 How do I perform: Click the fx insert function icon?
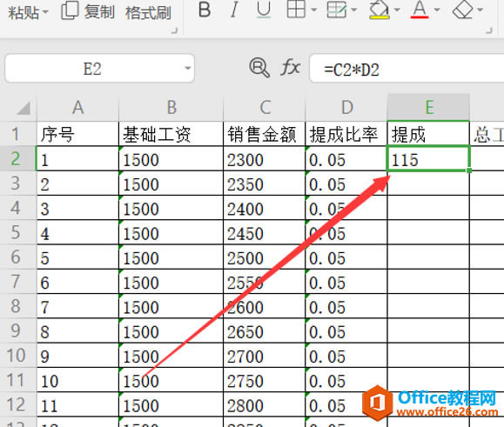[x=291, y=68]
